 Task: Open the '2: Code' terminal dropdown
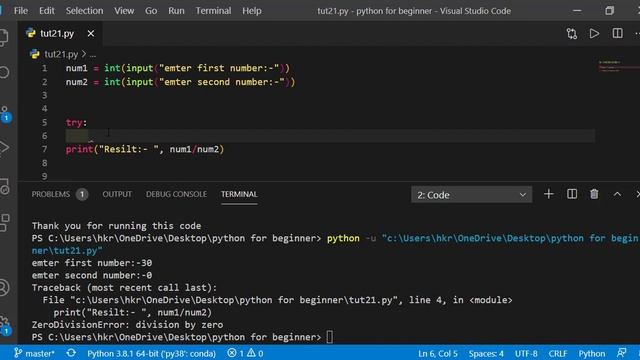click(471, 195)
